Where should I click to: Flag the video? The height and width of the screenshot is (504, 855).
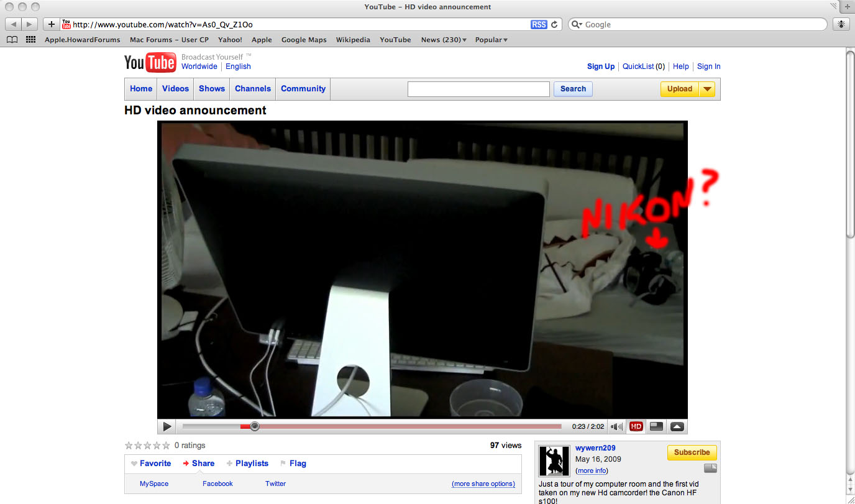tap(293, 464)
